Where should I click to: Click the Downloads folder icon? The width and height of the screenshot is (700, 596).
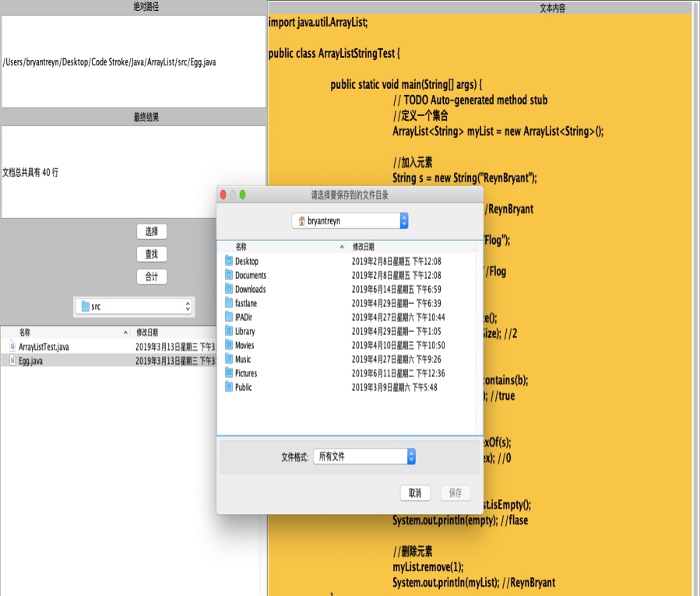point(229,289)
